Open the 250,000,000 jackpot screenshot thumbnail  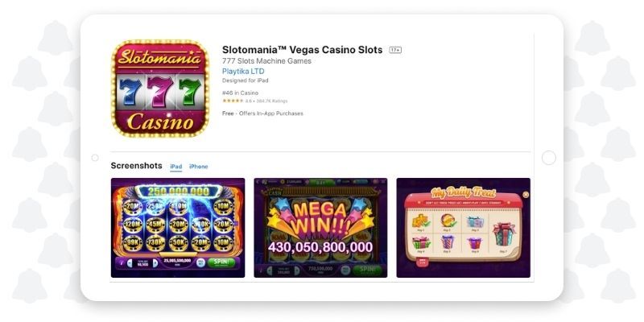[178, 228]
